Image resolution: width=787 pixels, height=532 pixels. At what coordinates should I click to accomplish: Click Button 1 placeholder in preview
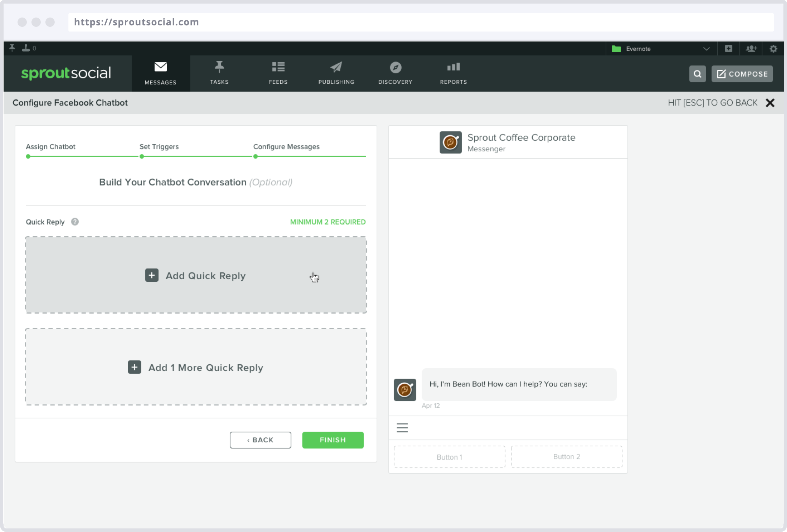450,457
